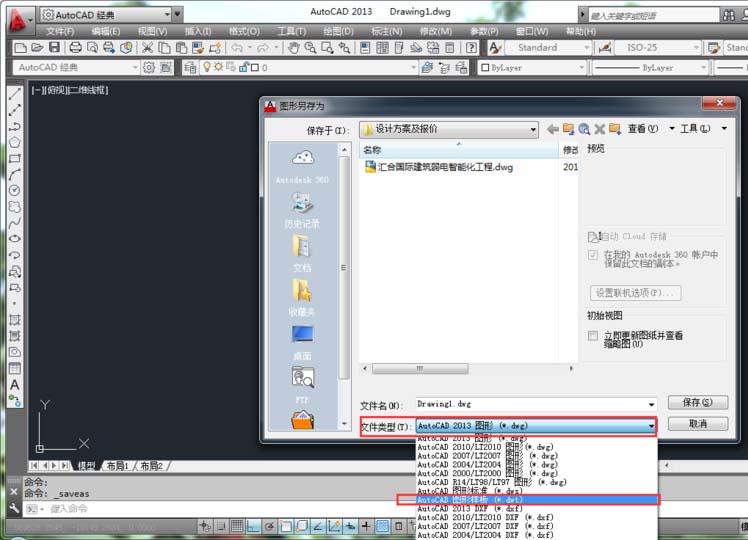Check 立即更新图纸并查看缩略图 checkbox
748x540 pixels.
593,336
